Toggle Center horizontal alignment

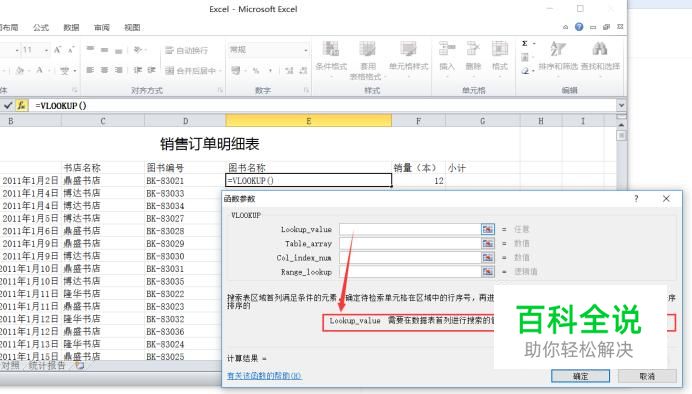[x=104, y=70]
